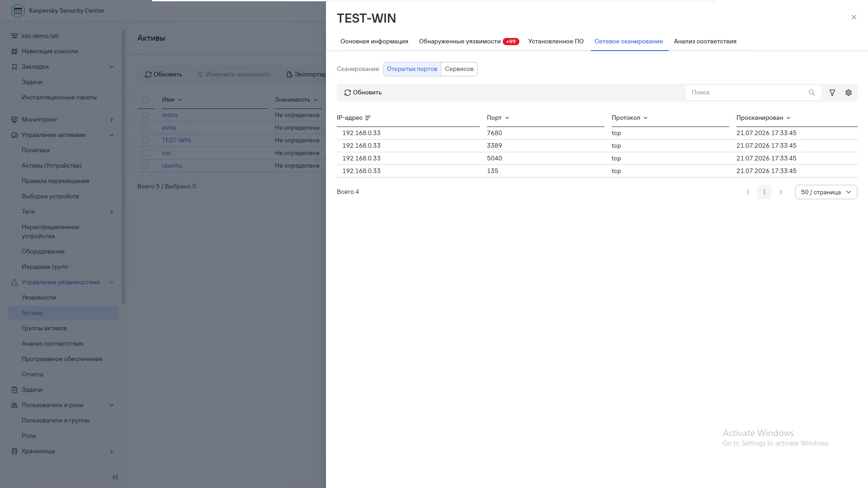Open Отчеты in the sidebar

pos(33,375)
